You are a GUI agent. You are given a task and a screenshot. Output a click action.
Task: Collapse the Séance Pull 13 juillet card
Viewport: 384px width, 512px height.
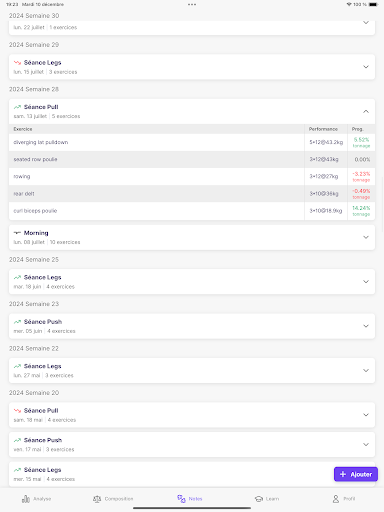click(366, 111)
